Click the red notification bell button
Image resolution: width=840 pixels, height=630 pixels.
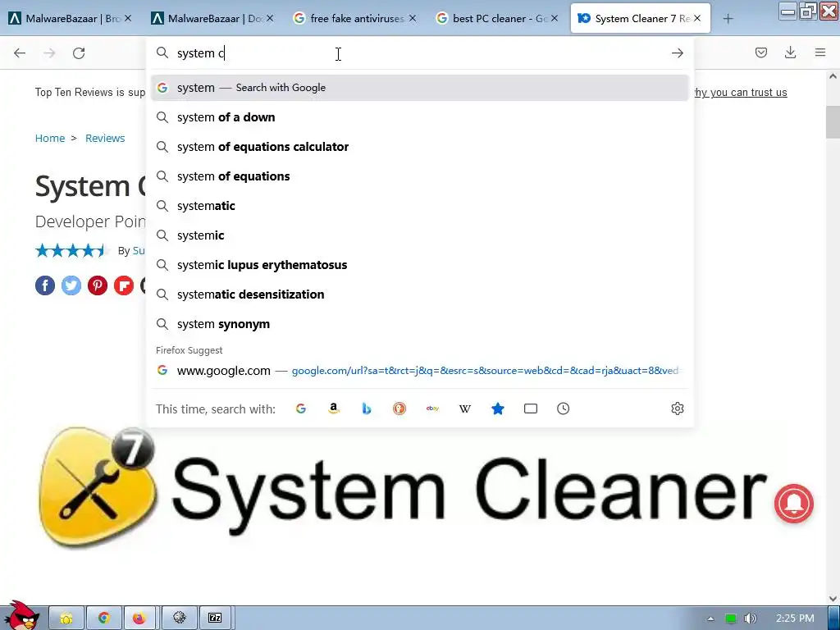point(793,504)
